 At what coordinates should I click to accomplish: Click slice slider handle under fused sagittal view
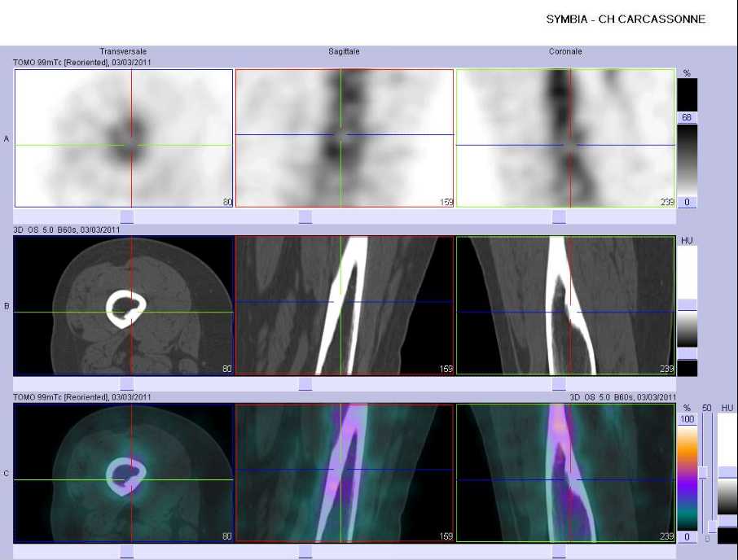(x=305, y=552)
